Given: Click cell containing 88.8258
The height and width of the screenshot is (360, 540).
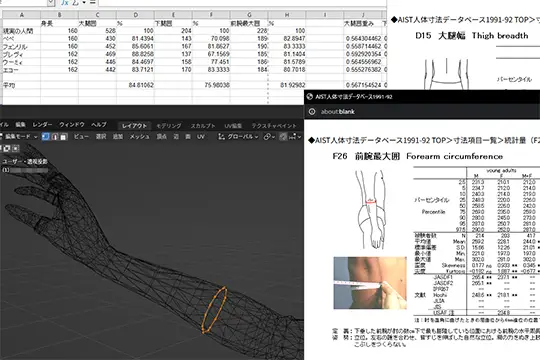Looking at the screenshot, I should [x=135, y=54].
